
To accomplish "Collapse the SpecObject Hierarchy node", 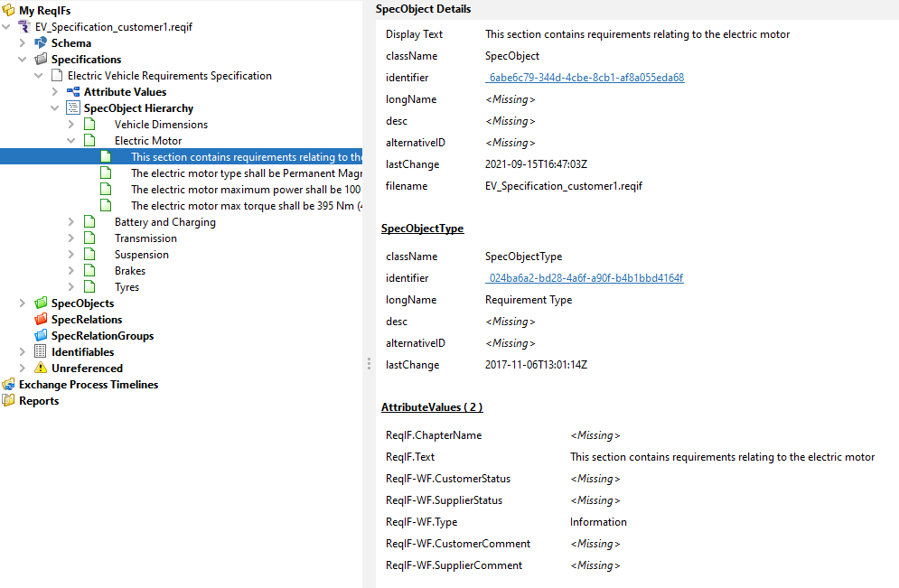I will coord(55,108).
